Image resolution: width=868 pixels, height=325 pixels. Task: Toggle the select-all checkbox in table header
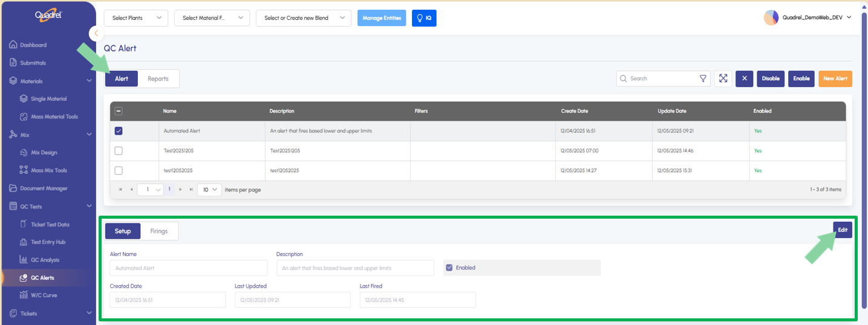click(x=119, y=111)
